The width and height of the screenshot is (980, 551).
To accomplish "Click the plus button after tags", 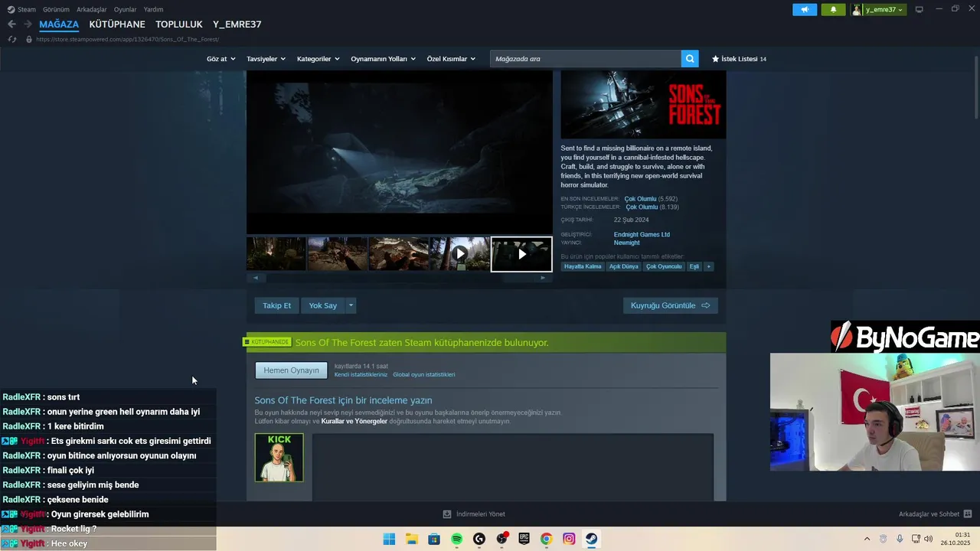I will click(x=709, y=266).
